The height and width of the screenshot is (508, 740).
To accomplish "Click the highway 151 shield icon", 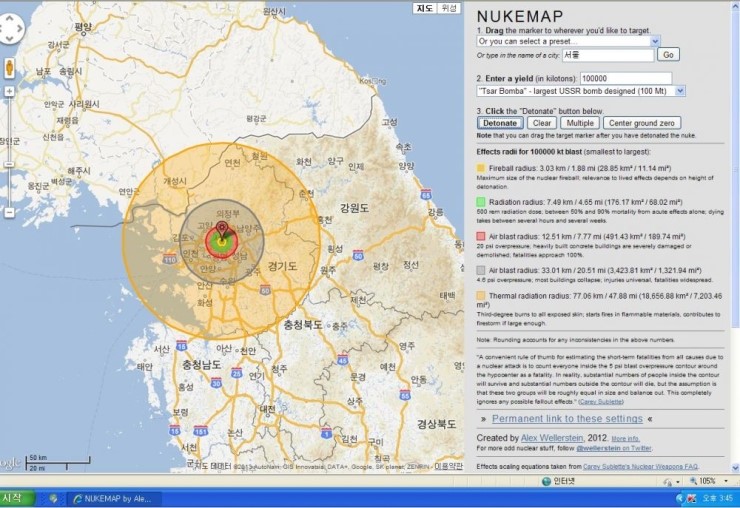I will (201, 431).
